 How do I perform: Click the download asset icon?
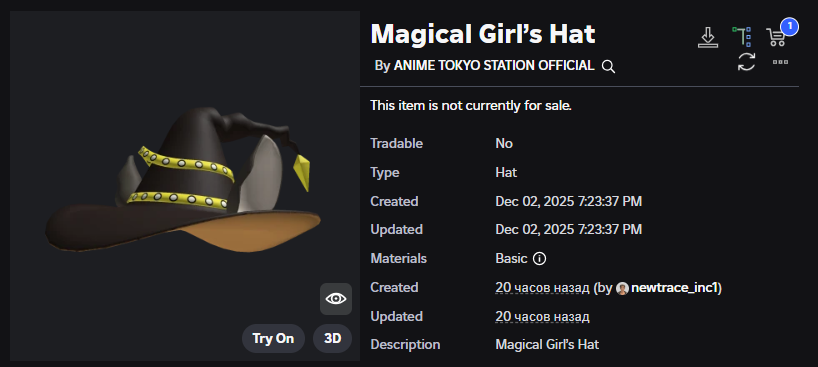tap(707, 38)
